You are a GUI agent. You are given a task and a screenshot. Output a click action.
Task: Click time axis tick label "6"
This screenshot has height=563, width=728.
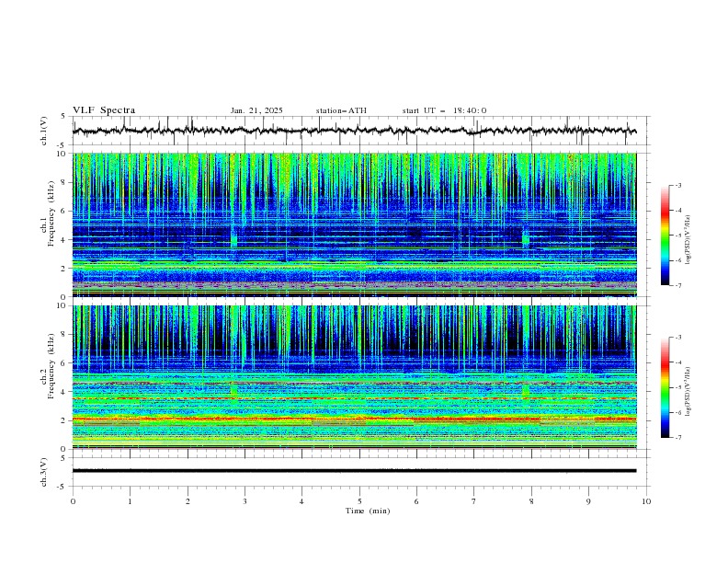[416, 501]
